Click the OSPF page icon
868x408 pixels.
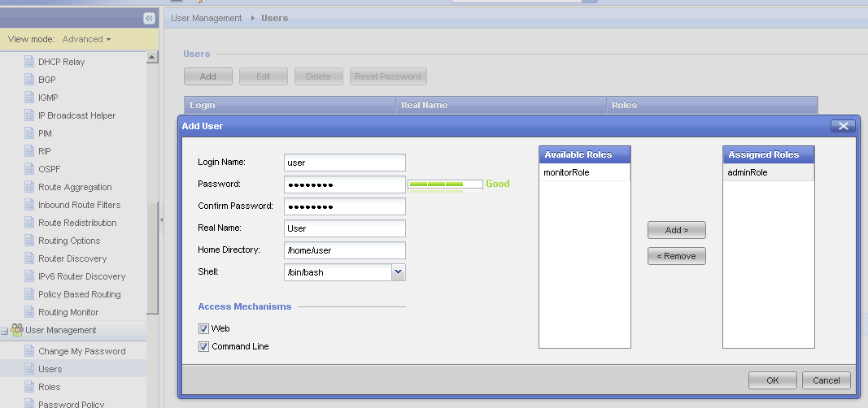click(x=29, y=168)
